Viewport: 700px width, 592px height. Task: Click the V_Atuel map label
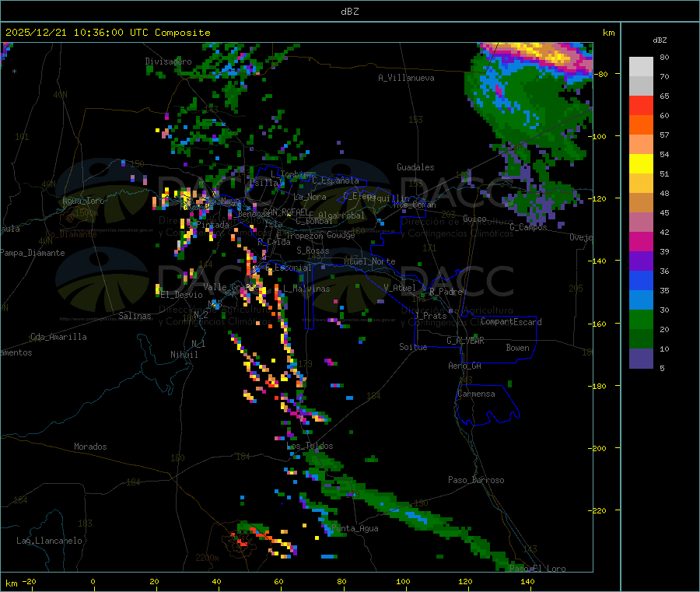(x=400, y=288)
